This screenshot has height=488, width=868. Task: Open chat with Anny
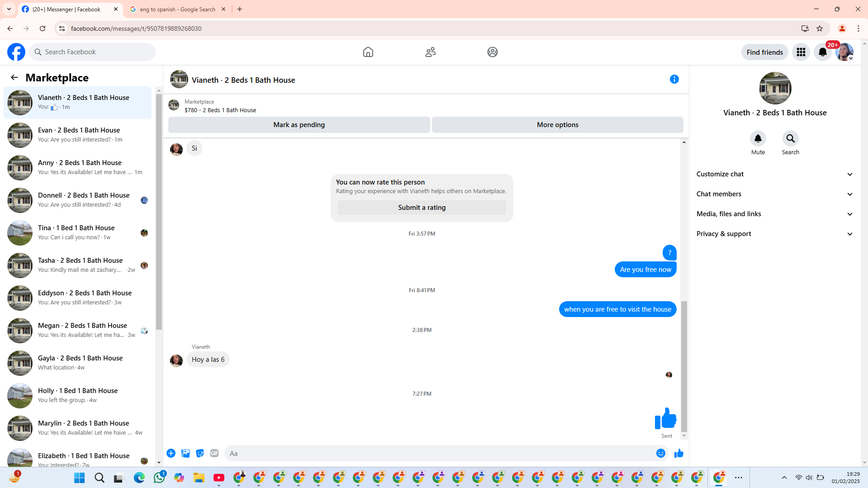click(x=78, y=167)
